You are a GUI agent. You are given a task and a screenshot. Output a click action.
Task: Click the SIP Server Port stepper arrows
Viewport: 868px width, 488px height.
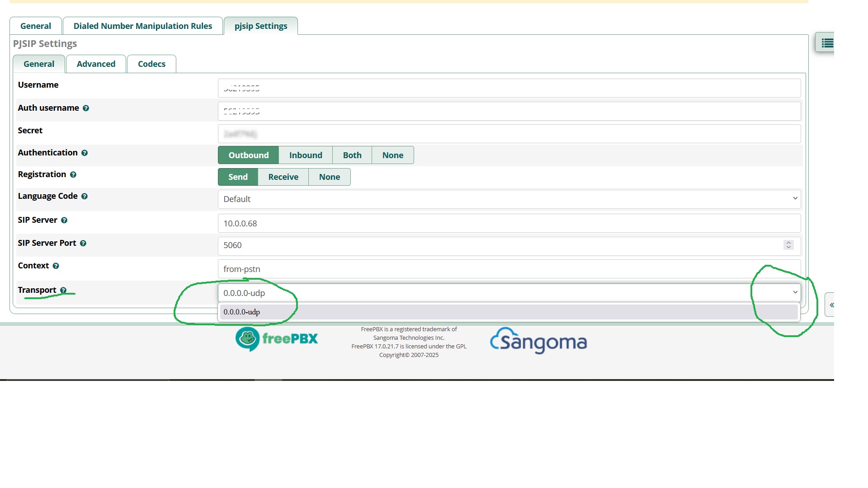click(x=788, y=245)
